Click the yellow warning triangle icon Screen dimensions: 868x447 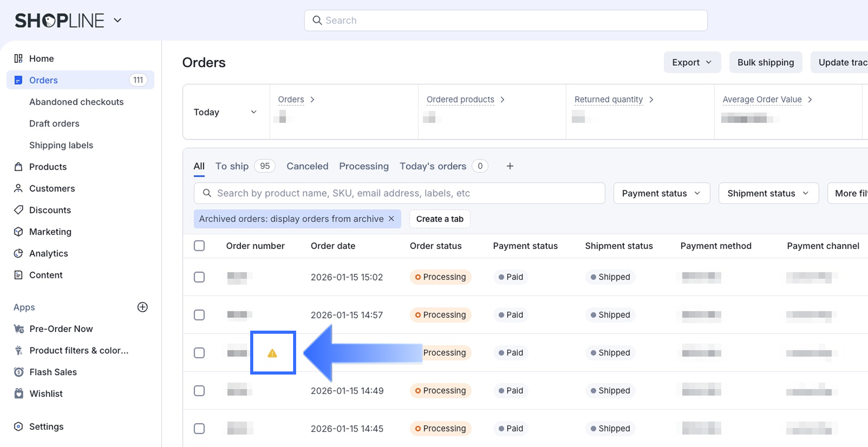coord(272,353)
